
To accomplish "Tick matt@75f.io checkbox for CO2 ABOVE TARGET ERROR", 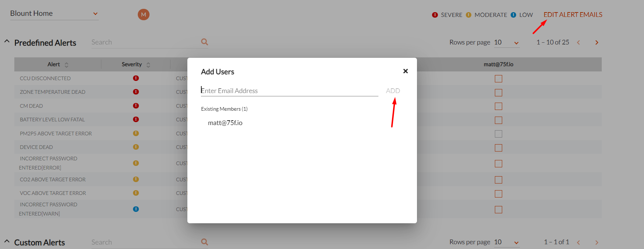I will [499, 180].
